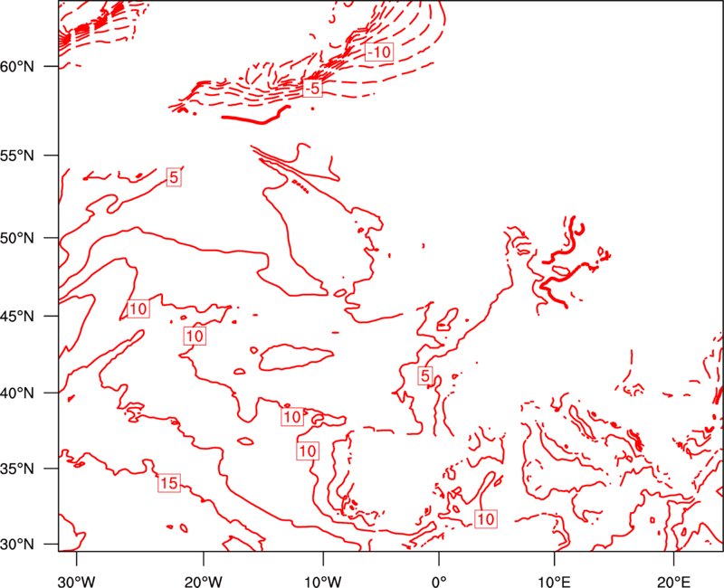Click the 40°N latitude axis label
The image size is (724, 588).
coord(17,394)
